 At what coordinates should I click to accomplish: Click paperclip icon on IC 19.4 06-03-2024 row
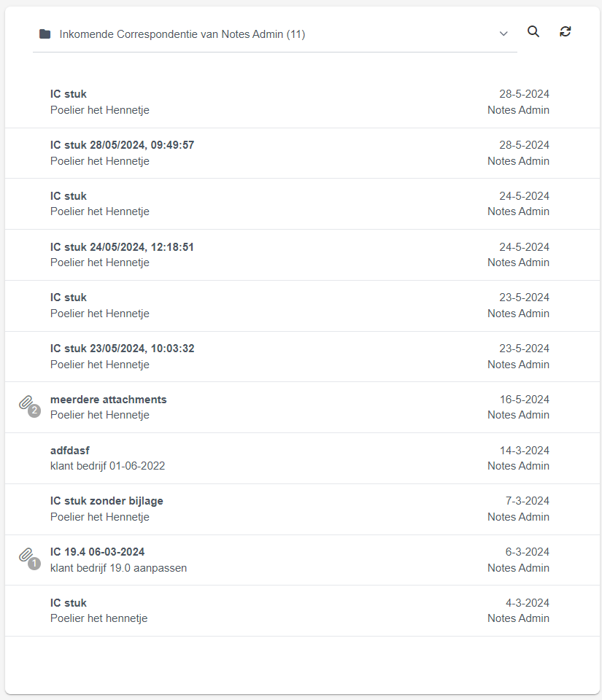point(29,559)
